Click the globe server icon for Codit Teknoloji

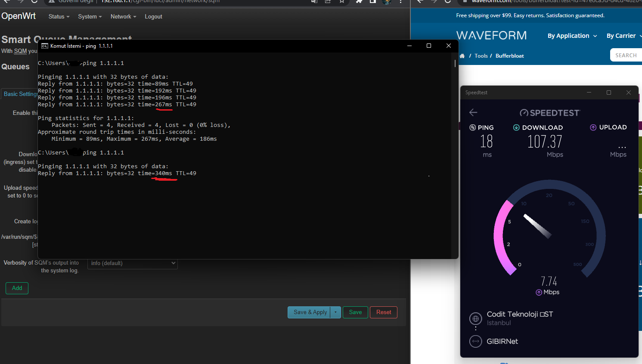[476, 319]
